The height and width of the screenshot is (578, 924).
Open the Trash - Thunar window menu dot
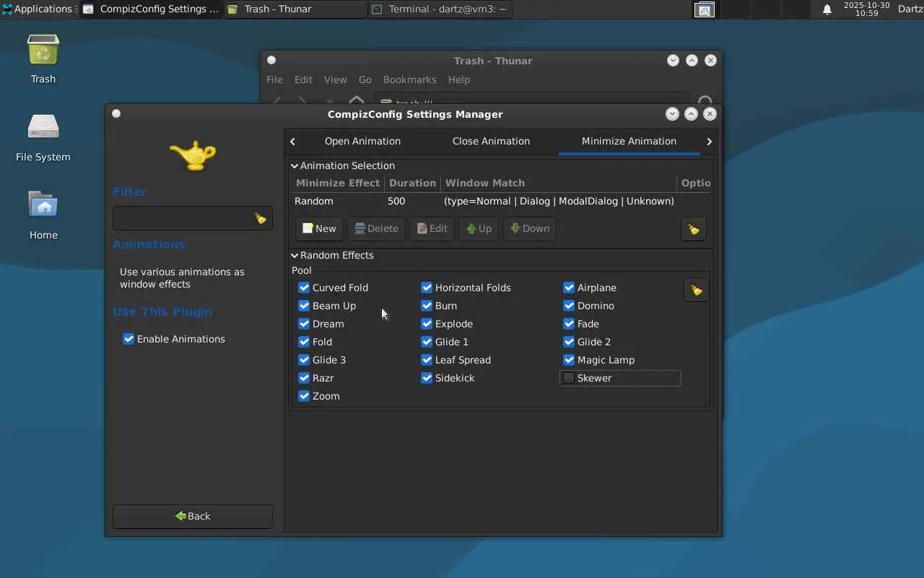[271, 60]
